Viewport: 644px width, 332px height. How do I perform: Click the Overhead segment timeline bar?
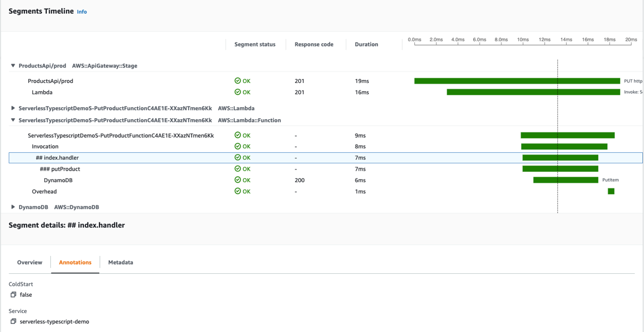(611, 191)
